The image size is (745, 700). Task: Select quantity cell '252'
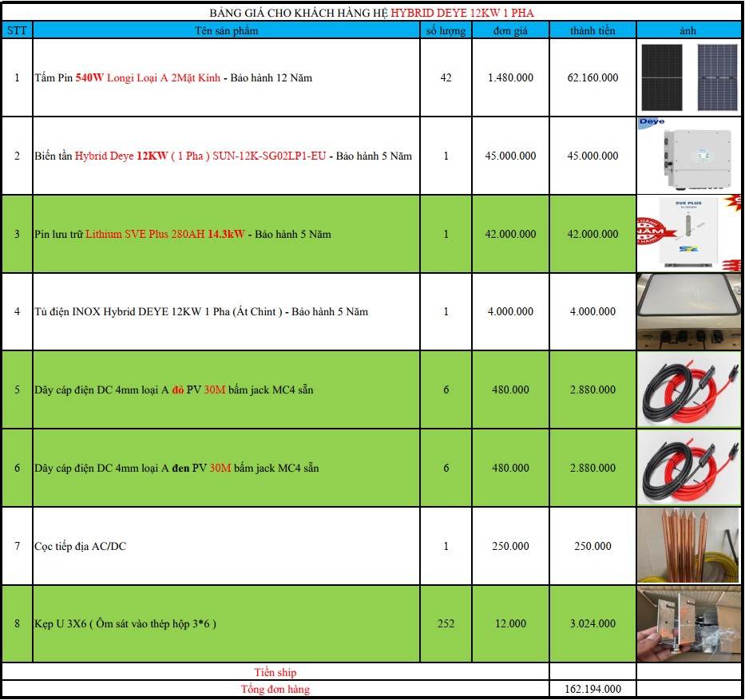click(x=446, y=623)
